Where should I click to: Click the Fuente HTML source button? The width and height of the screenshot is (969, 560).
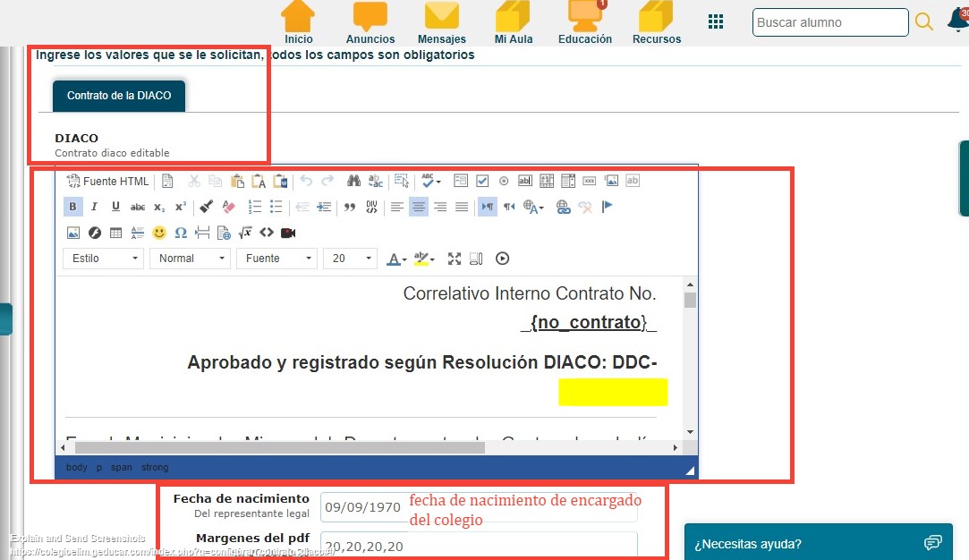pos(108,181)
